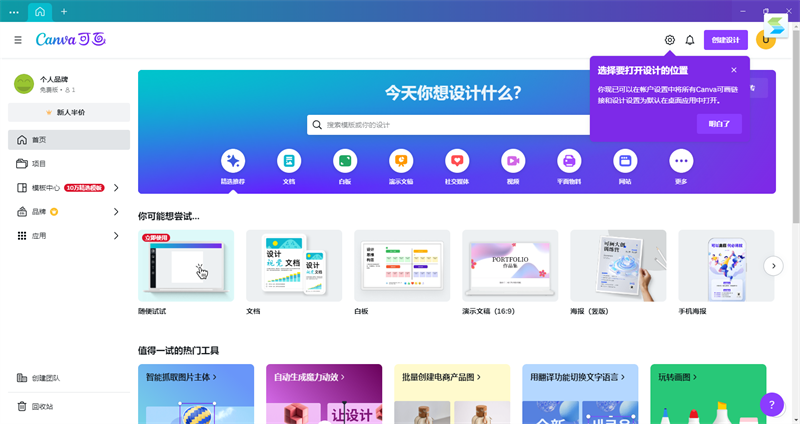Click the 创建设计 button
The height and width of the screenshot is (424, 800).
pyautogui.click(x=726, y=40)
